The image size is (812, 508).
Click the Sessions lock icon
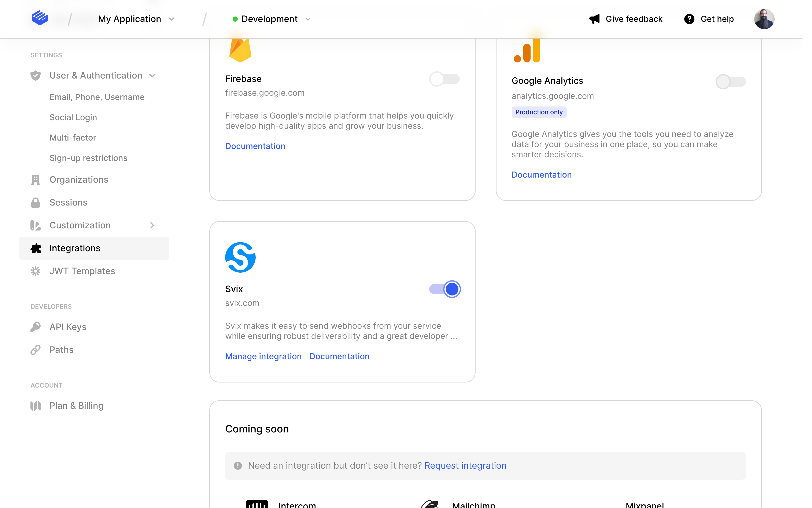point(36,203)
